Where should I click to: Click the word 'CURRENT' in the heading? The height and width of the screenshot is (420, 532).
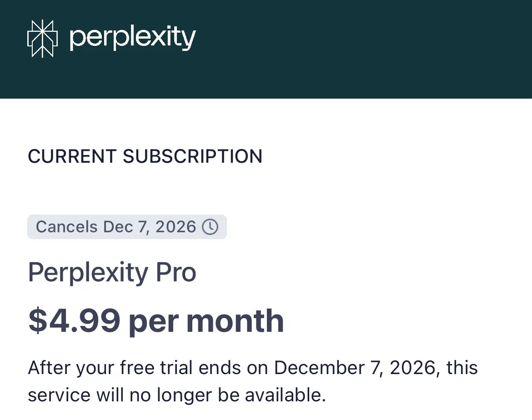pos(72,156)
